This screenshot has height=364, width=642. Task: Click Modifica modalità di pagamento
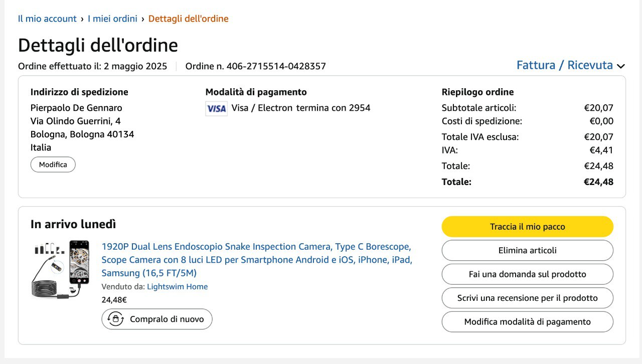527,322
